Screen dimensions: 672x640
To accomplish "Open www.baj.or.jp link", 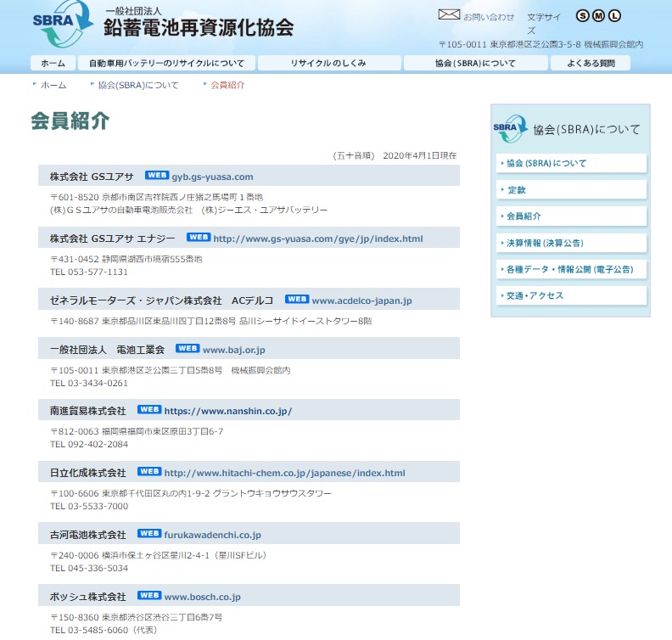I will (x=234, y=350).
